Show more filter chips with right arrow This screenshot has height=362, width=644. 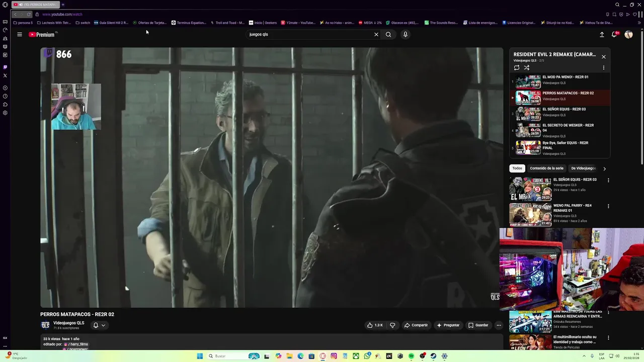[x=604, y=168]
